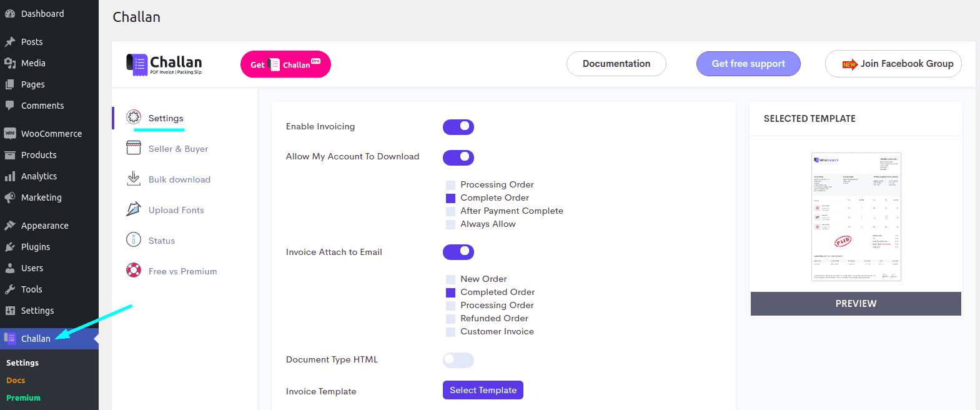Check the Refunded Order checkbox
The image size is (980, 410).
click(450, 319)
